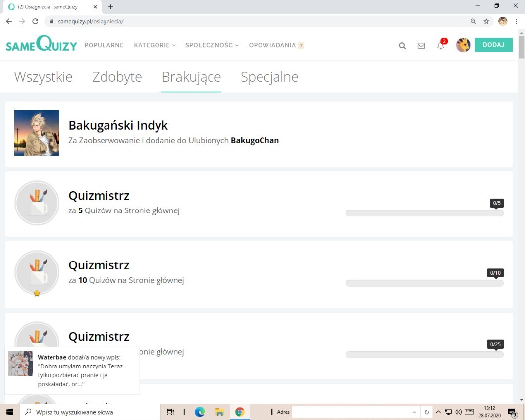Click the Quizmistrz 0/5 progress bar
Screen dimensions: 525x420
click(424, 213)
